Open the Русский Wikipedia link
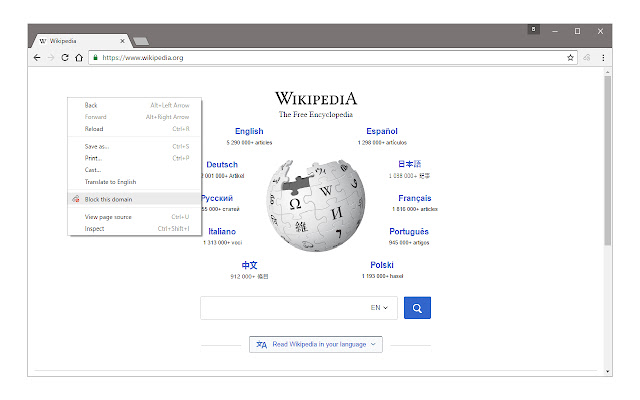 pos(217,198)
